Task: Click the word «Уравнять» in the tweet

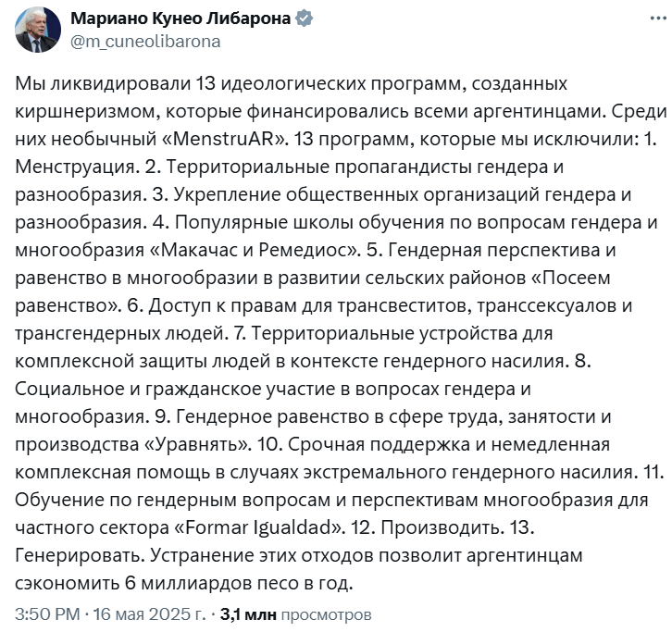Action: point(198,444)
